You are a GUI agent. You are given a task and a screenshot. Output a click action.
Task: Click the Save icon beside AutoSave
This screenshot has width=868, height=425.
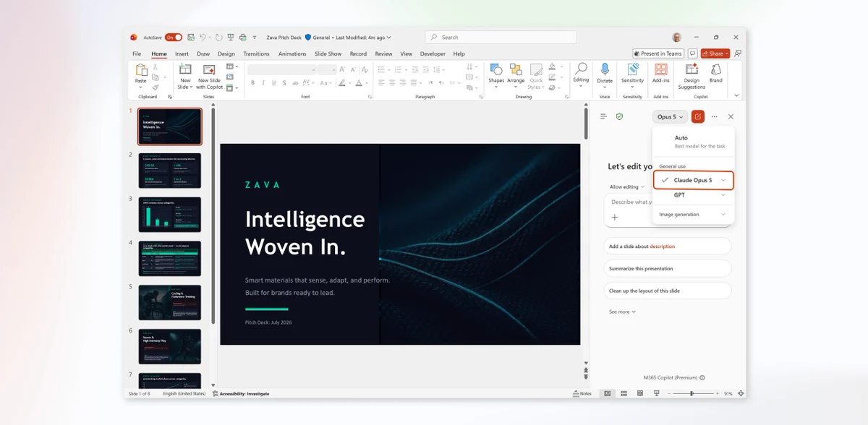(190, 37)
